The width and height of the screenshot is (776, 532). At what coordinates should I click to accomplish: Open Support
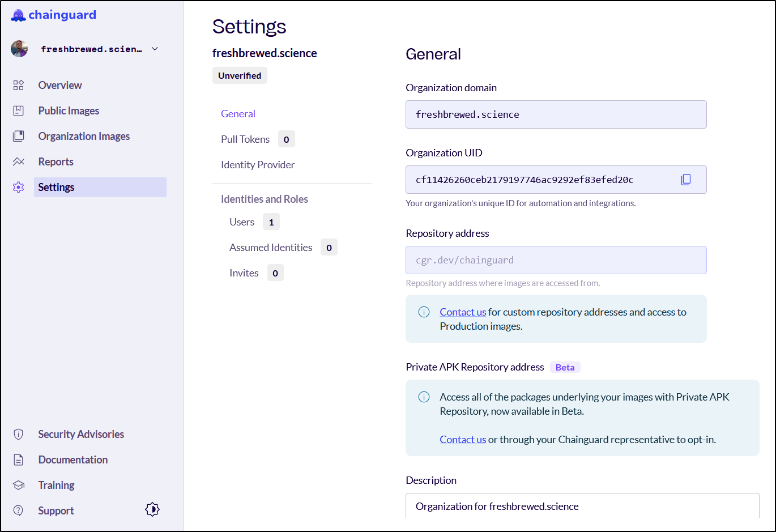coord(56,510)
